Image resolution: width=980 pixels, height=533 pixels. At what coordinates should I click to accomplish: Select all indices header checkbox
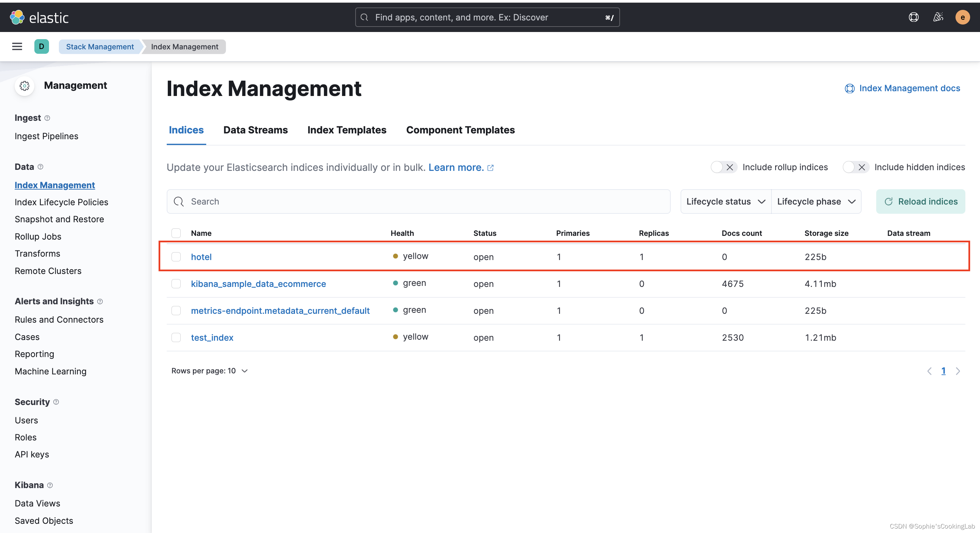tap(176, 233)
